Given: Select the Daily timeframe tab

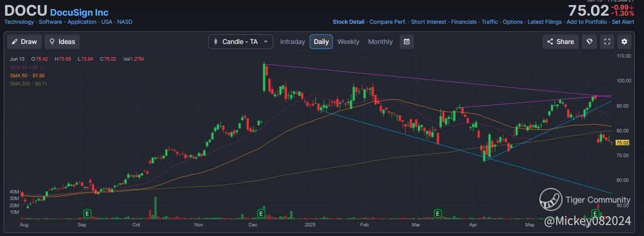Looking at the screenshot, I should coord(321,41).
